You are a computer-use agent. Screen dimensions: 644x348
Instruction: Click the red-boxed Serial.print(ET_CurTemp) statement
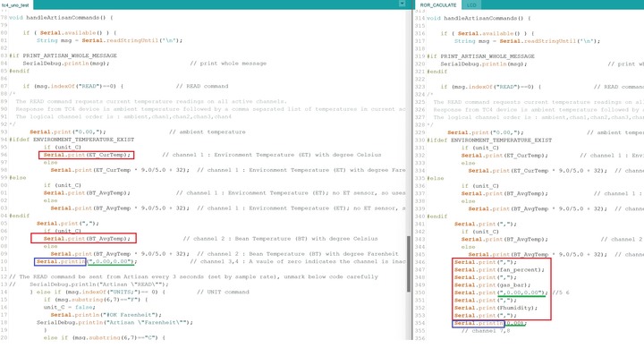pyautogui.click(x=87, y=155)
